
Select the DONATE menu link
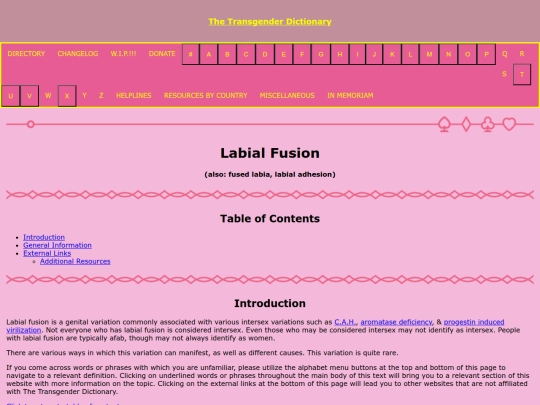pyautogui.click(x=162, y=54)
